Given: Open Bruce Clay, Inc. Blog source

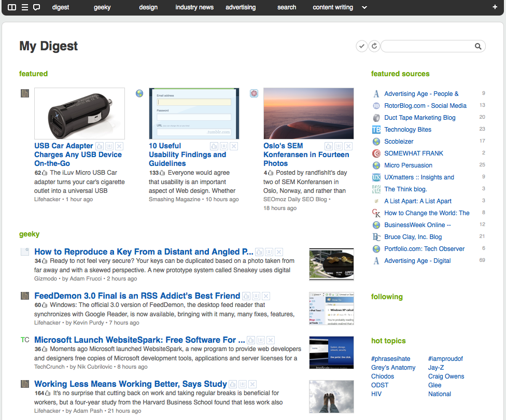Looking at the screenshot, I should [413, 237].
